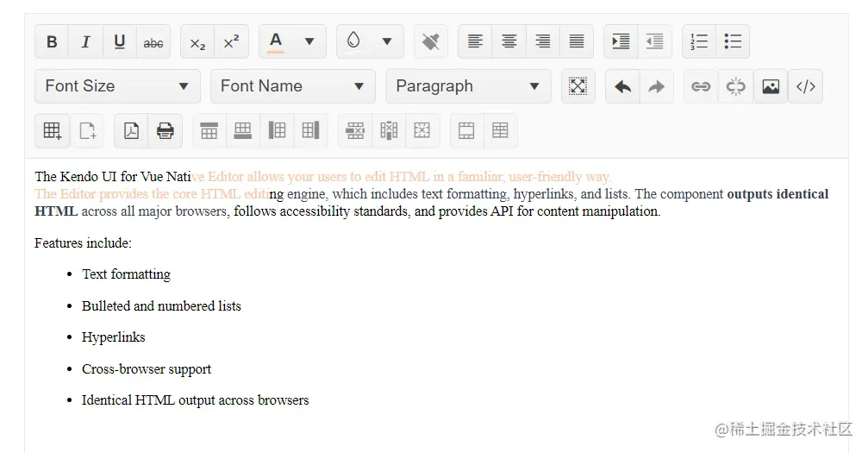Align text left
868x453 pixels.
point(475,41)
